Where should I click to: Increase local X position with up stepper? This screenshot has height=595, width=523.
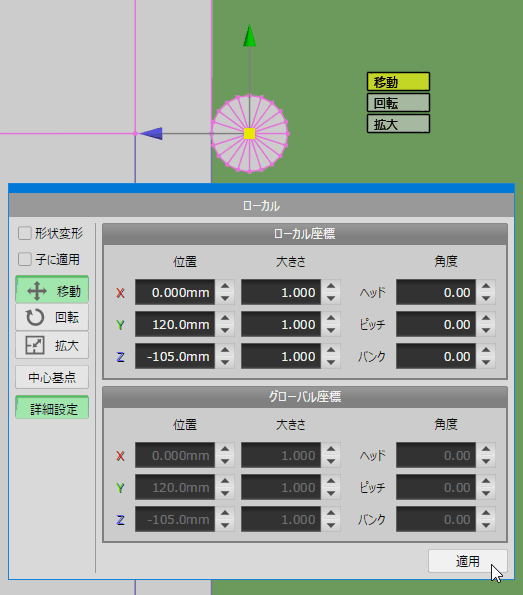coord(225,286)
